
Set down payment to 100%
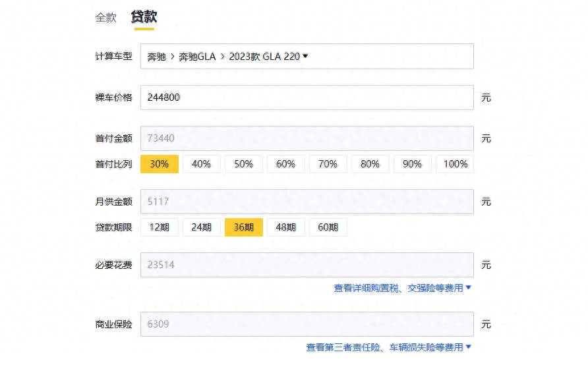(455, 164)
